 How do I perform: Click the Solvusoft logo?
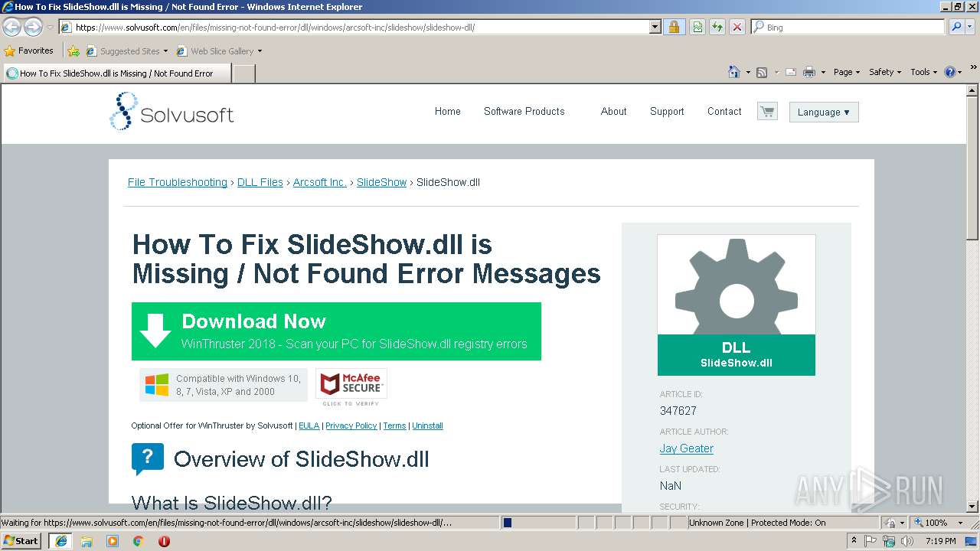pos(171,112)
